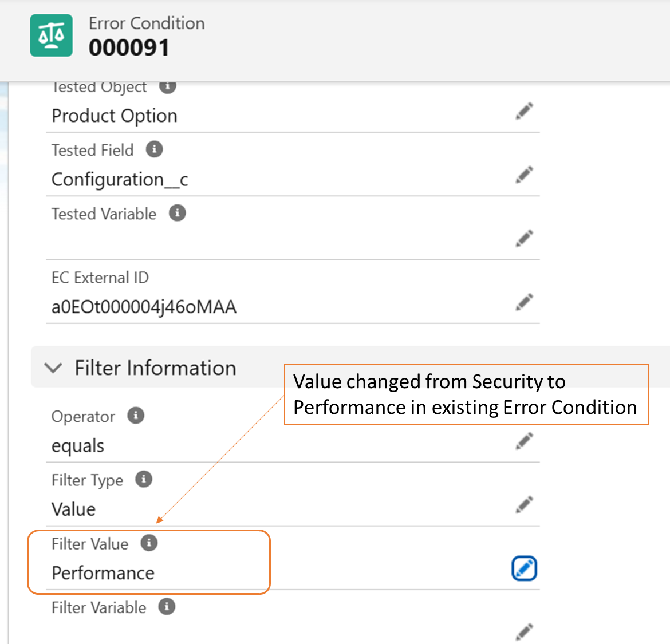The image size is (670, 644).
Task: Edit the Filter Type pencil icon
Action: click(525, 504)
